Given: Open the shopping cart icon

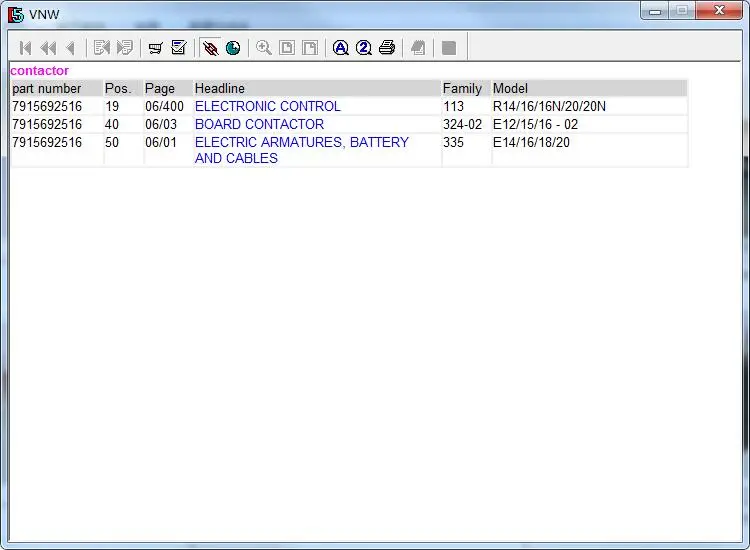Looking at the screenshot, I should click(155, 48).
